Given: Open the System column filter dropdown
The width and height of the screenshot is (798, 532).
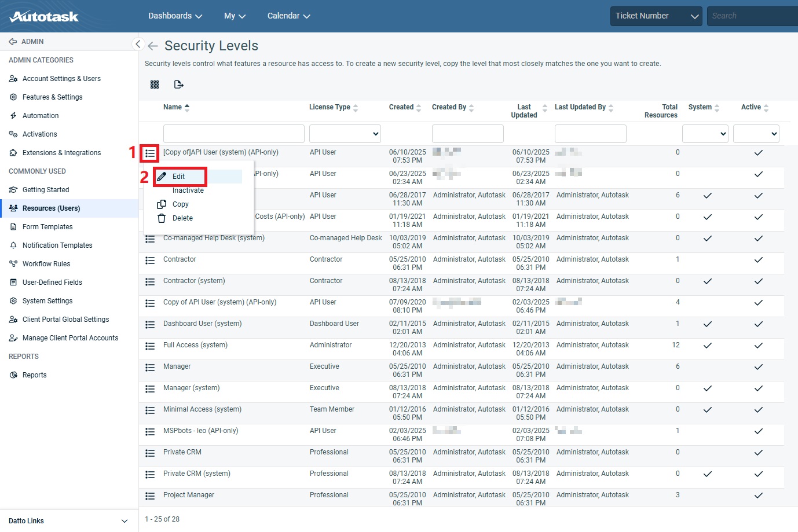Looking at the screenshot, I should pos(705,134).
